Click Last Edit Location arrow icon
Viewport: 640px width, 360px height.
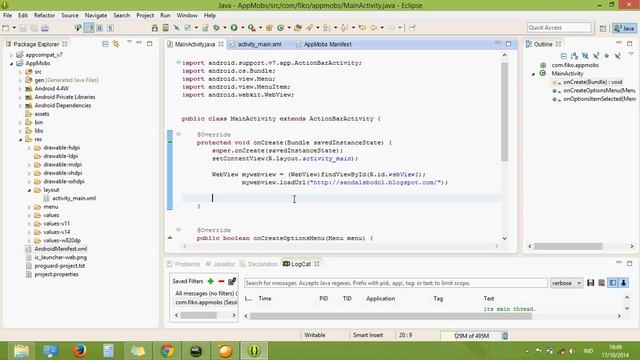[362, 28]
